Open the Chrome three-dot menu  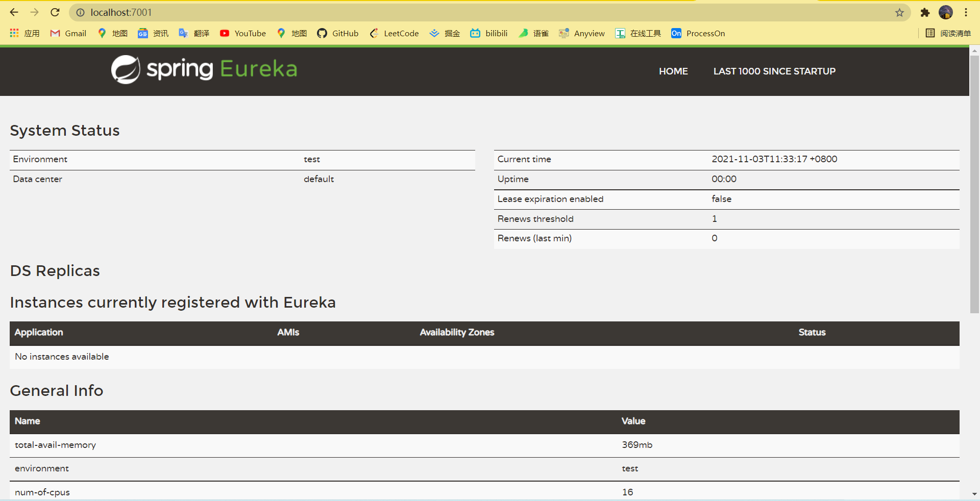click(966, 12)
